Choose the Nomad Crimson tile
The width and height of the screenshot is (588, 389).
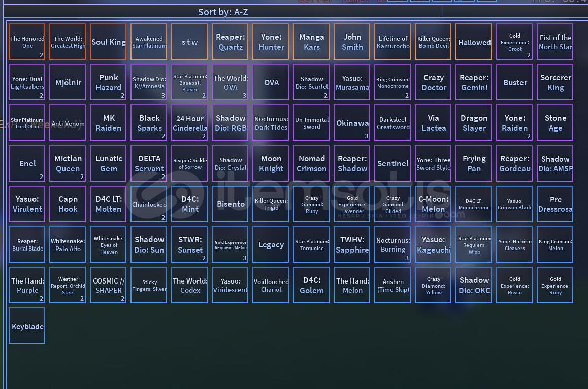click(x=311, y=163)
